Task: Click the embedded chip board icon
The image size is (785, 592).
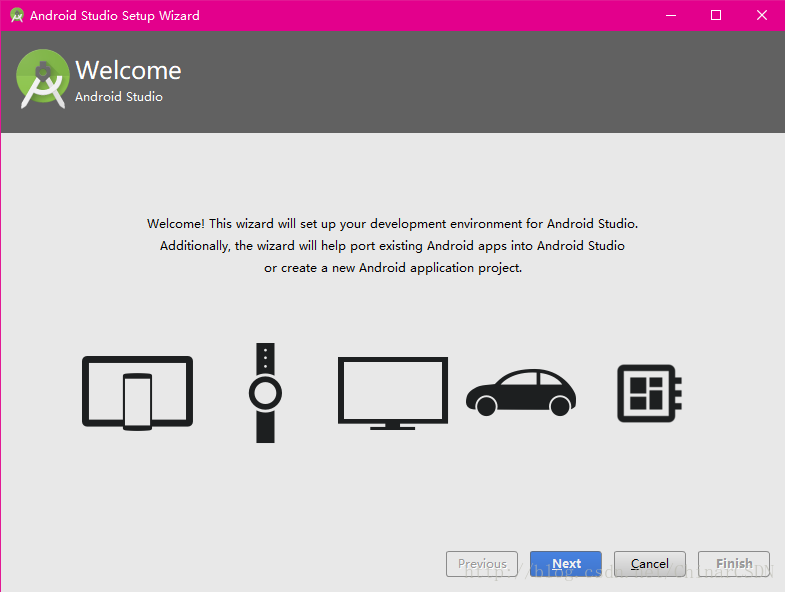Action: (x=649, y=393)
